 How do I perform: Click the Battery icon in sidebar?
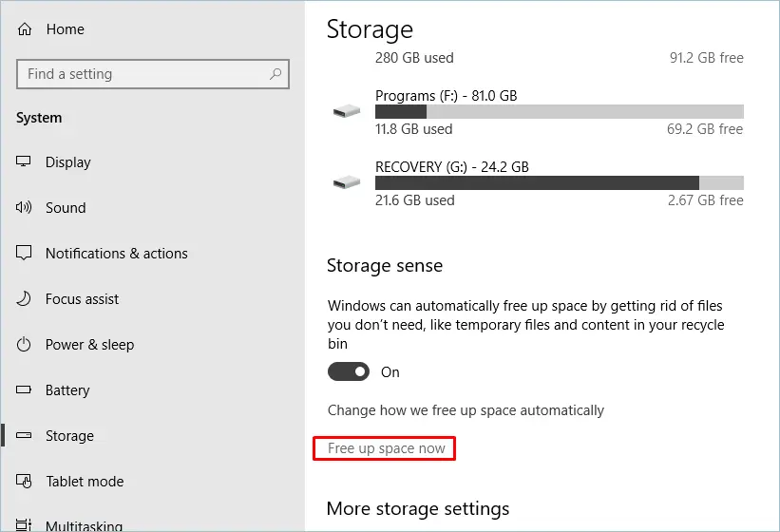pyautogui.click(x=25, y=390)
